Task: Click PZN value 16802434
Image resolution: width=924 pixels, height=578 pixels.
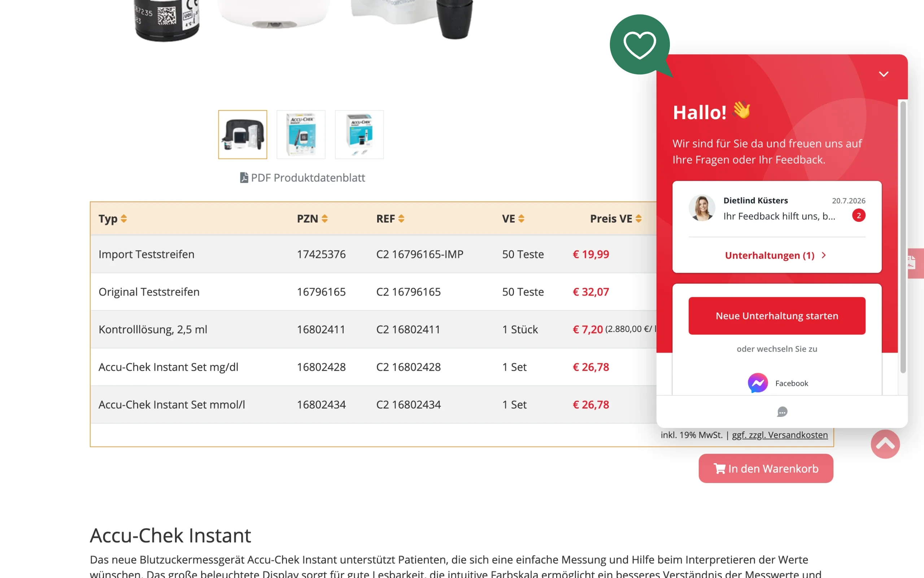Action: pyautogui.click(x=322, y=405)
